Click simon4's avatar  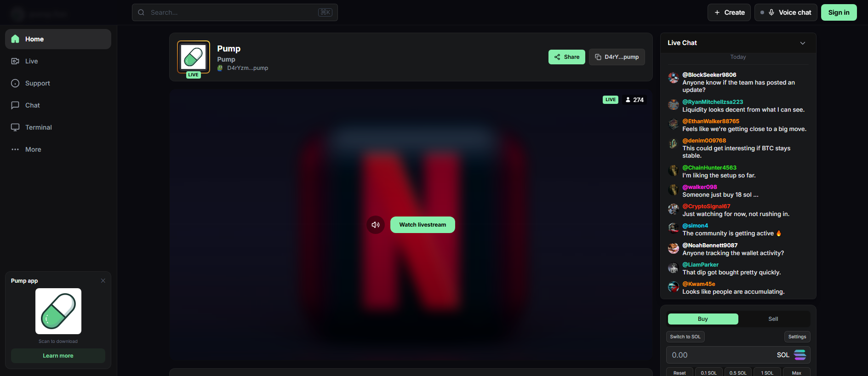(x=674, y=228)
